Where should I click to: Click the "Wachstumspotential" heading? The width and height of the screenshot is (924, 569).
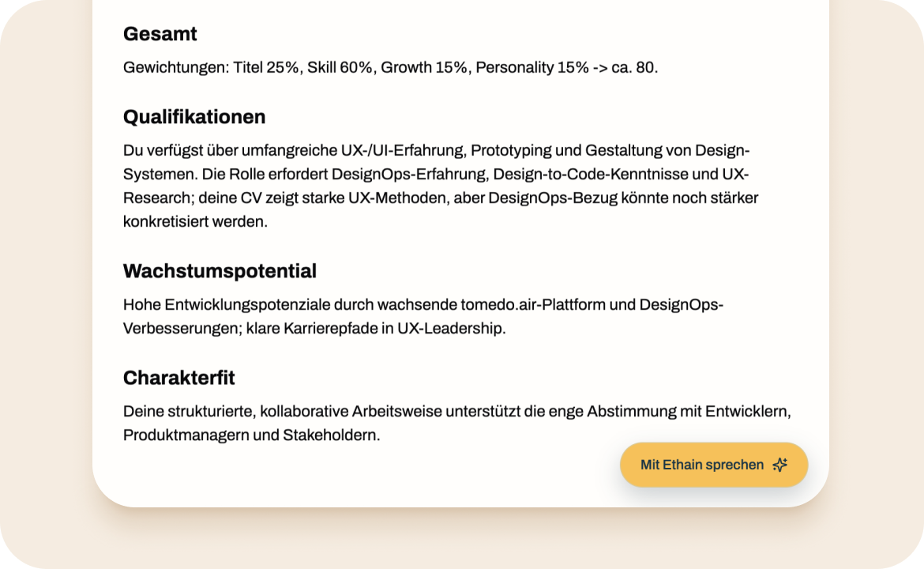tap(219, 270)
